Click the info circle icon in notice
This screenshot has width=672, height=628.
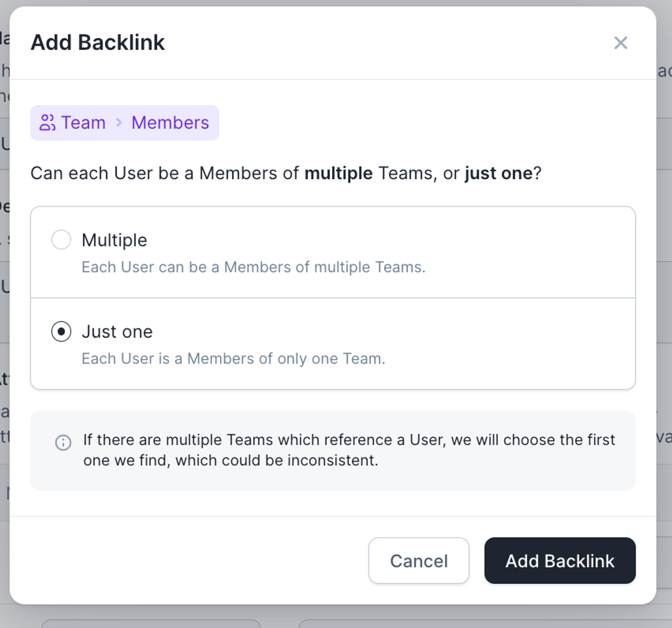(x=63, y=443)
